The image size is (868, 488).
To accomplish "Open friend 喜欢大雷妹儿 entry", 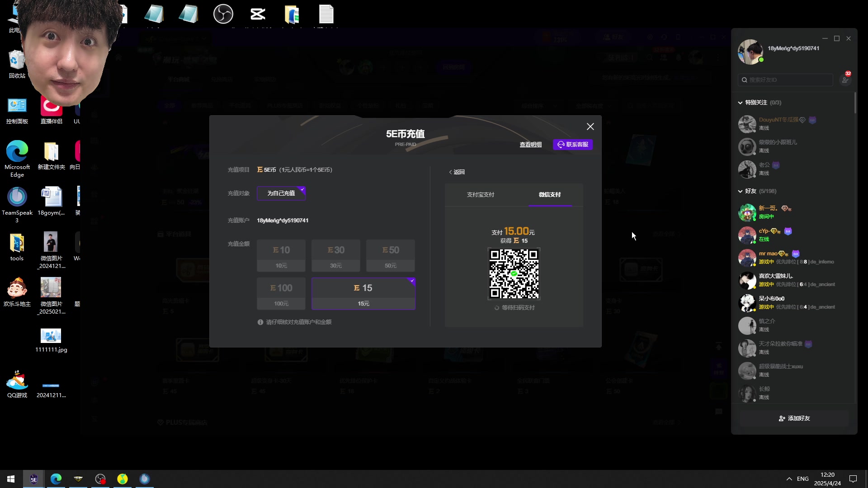I will (793, 280).
